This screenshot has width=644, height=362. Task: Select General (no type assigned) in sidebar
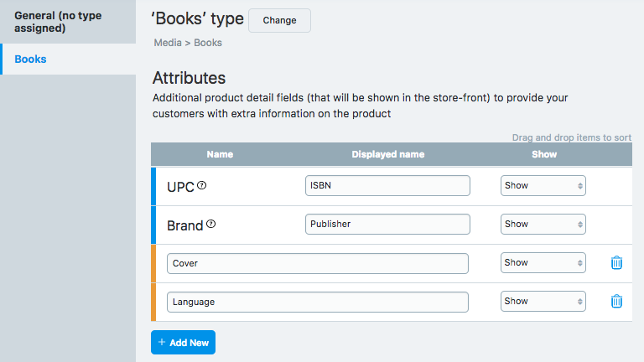pyautogui.click(x=67, y=22)
